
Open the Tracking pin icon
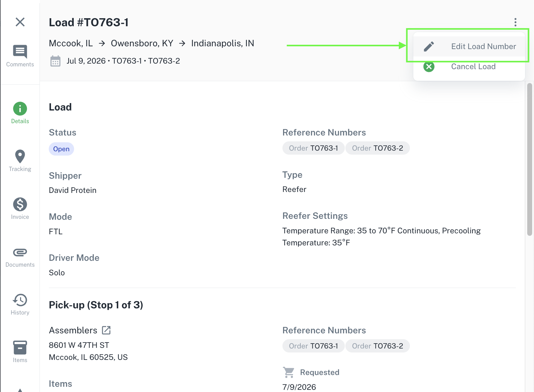(20, 156)
